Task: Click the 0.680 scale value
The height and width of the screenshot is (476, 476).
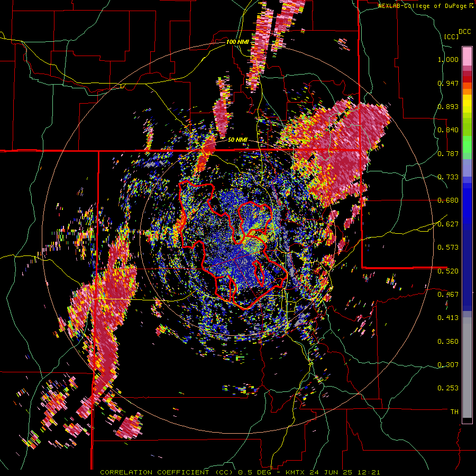Action: point(448,200)
